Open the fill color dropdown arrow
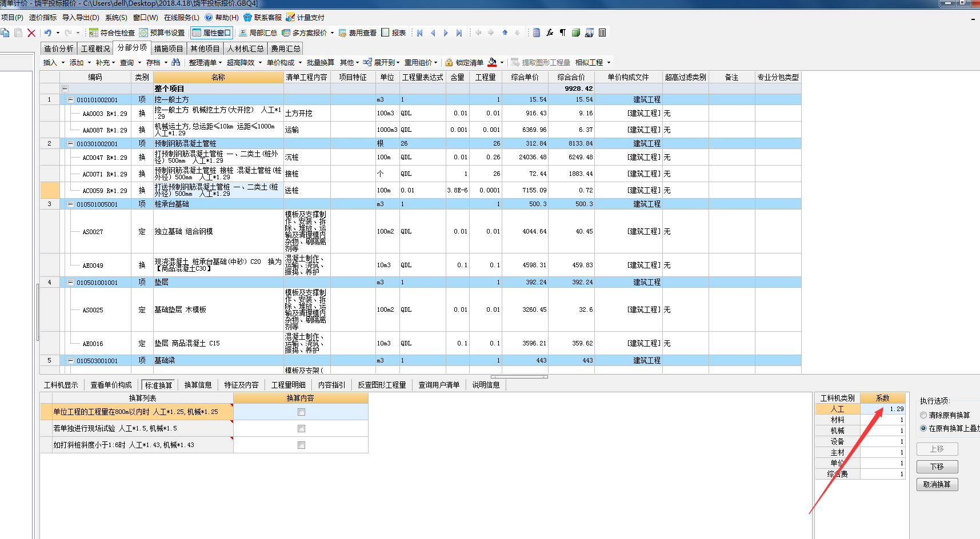Image resolution: width=980 pixels, height=539 pixels. (x=502, y=63)
